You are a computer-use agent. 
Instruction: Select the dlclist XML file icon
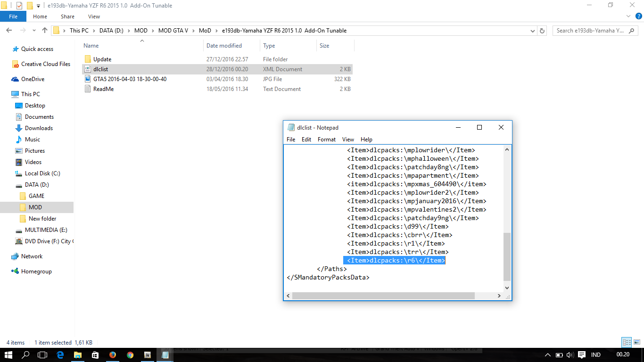pyautogui.click(x=88, y=69)
